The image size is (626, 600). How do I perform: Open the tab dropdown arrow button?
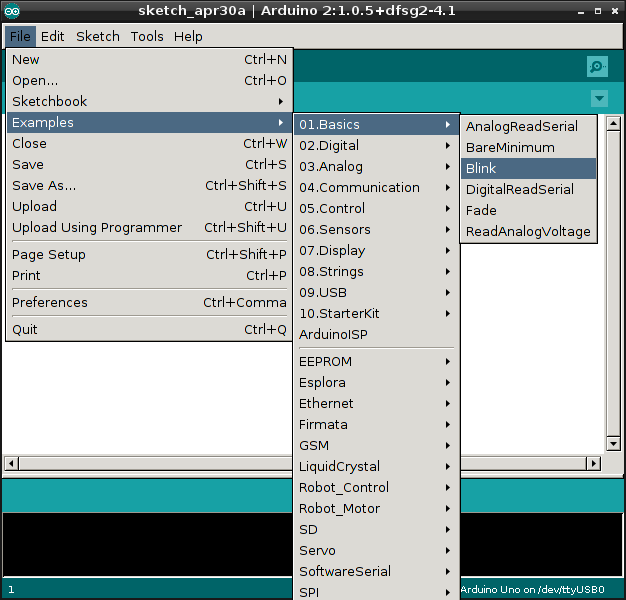(x=599, y=98)
